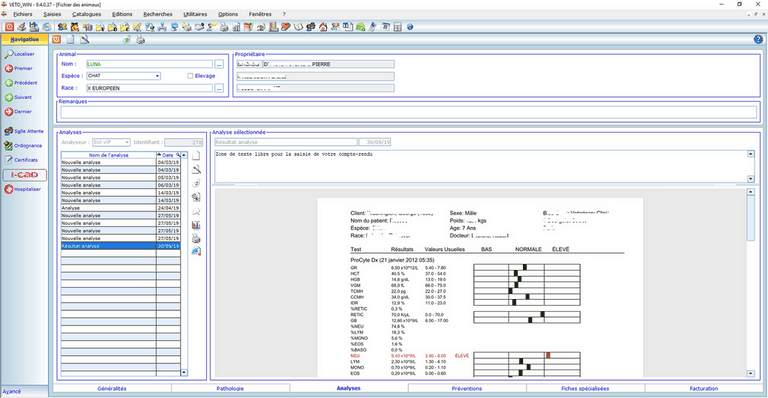This screenshot has height=398, width=768.
Task: Click in the Race field X EUROPEEN
Action: (x=149, y=88)
